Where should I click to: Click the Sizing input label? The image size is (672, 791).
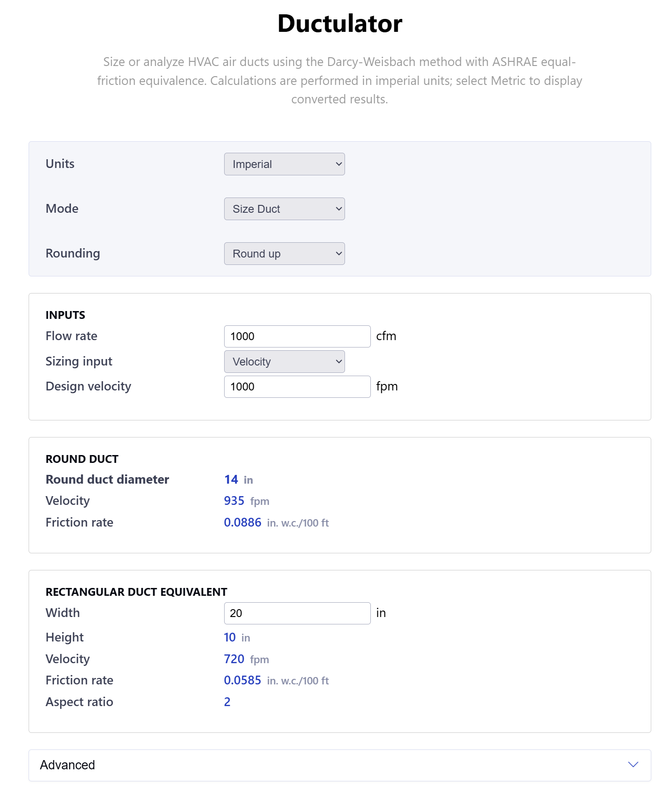[78, 361]
